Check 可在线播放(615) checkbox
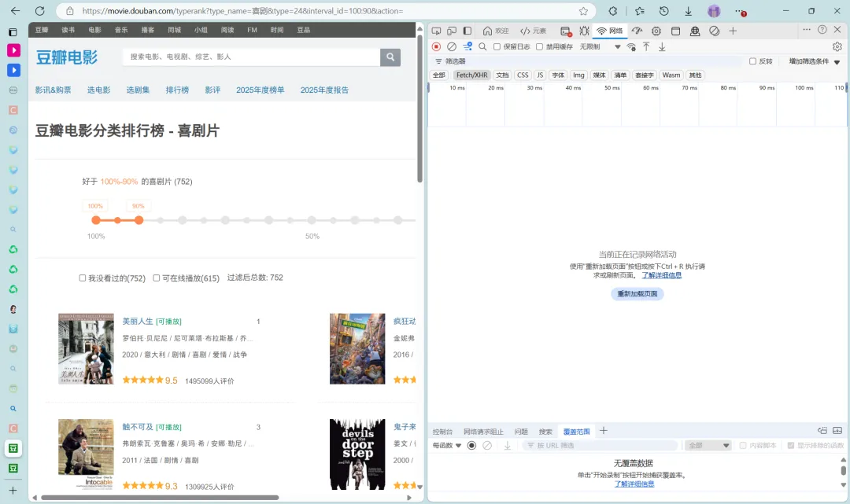850x504 pixels. tap(156, 278)
